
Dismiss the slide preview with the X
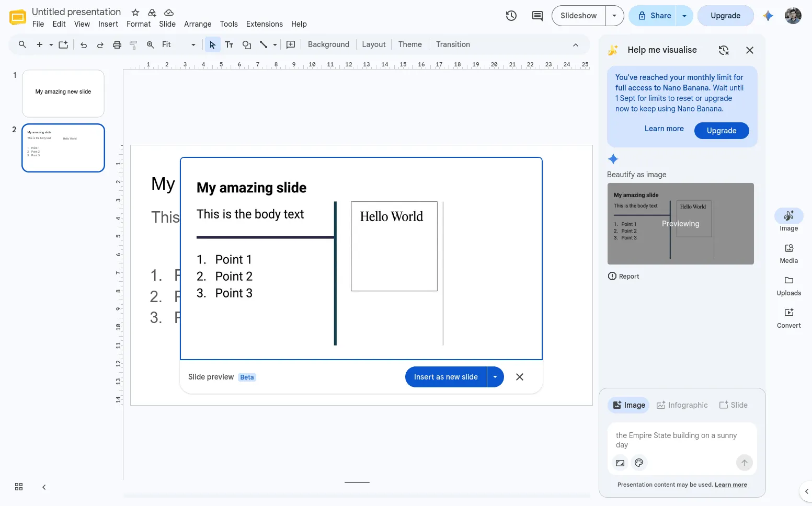coord(520,377)
